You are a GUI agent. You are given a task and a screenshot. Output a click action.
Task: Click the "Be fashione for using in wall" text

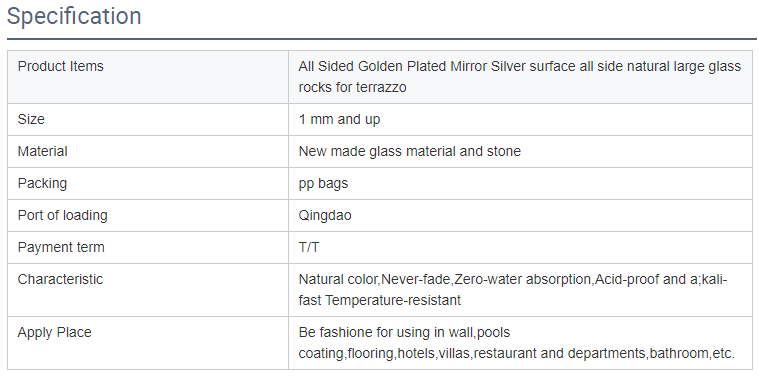387,332
